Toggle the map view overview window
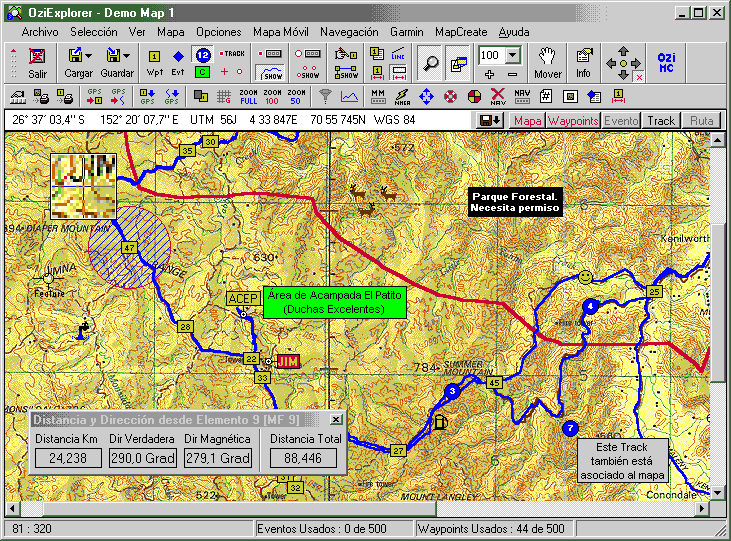Viewport: 731px width, 541px height. pyautogui.click(x=458, y=63)
